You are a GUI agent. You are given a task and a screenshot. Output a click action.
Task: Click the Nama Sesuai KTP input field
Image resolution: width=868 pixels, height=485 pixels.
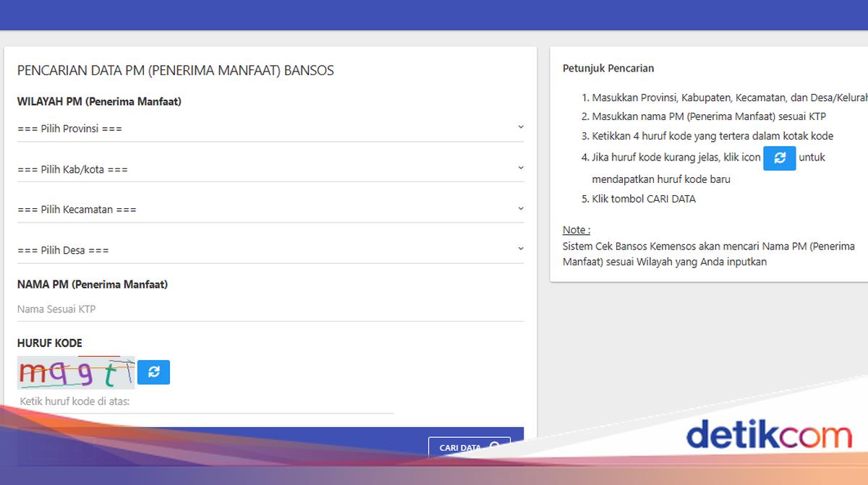[271, 309]
